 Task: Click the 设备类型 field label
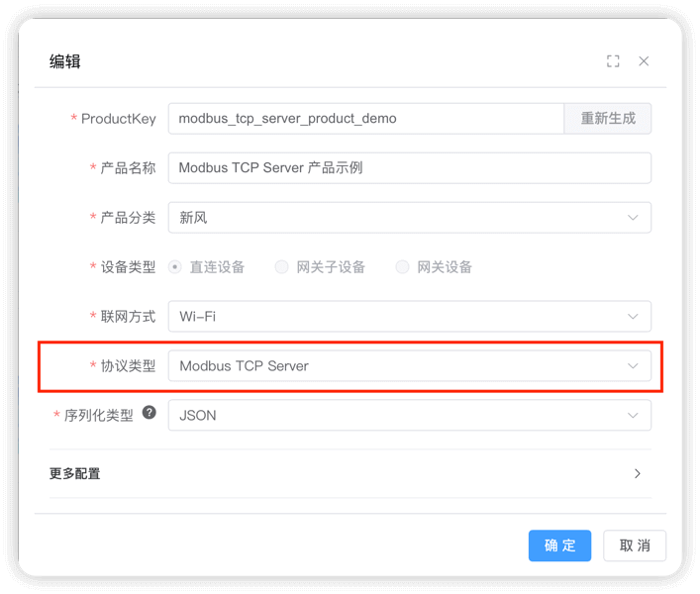tap(128, 267)
